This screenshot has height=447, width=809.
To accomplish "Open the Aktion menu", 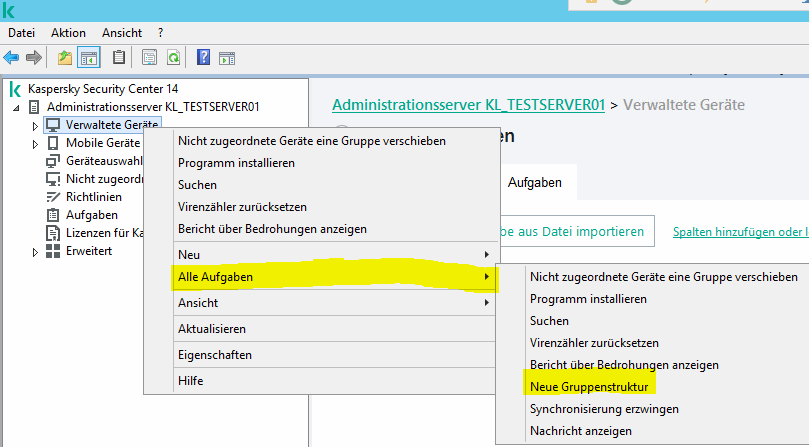I will tap(68, 33).
